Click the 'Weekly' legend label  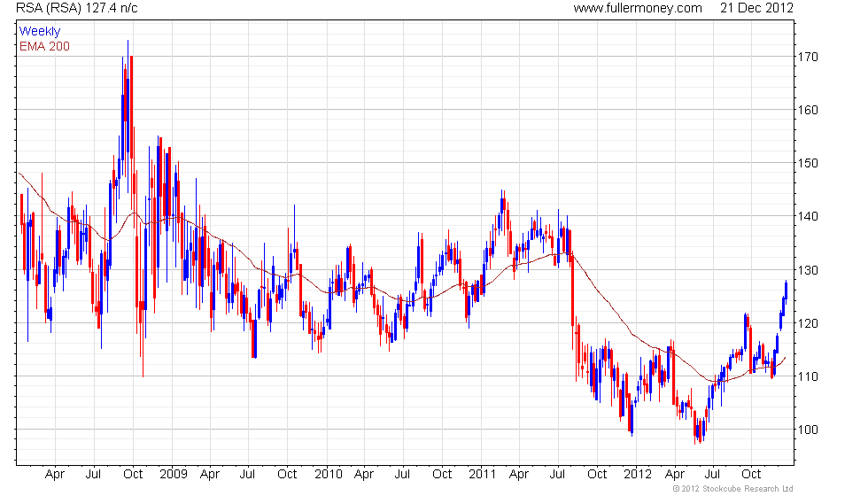point(40,31)
